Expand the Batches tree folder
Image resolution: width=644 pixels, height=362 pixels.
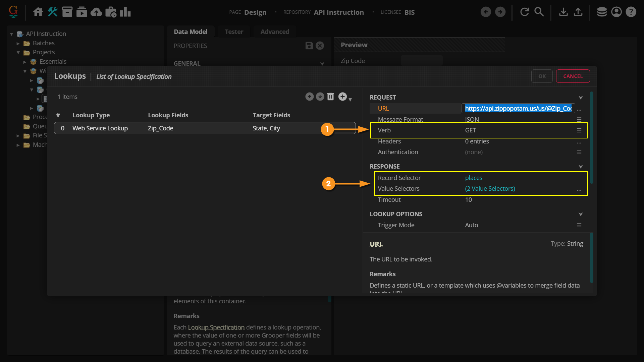pos(18,43)
